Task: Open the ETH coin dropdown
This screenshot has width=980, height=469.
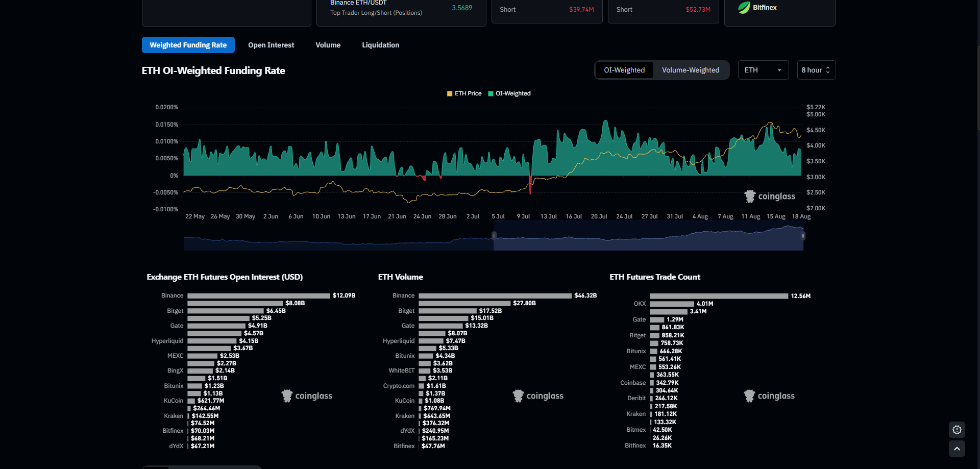Action: pyautogui.click(x=763, y=70)
